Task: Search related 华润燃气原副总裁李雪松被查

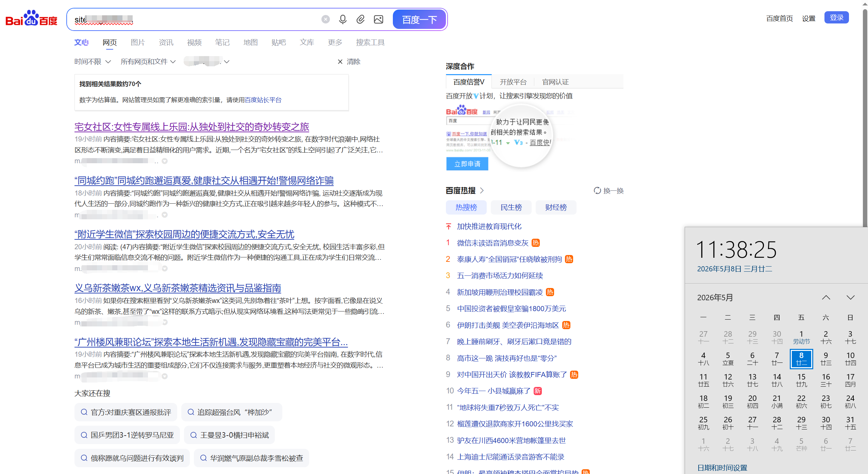Action: tap(251, 458)
